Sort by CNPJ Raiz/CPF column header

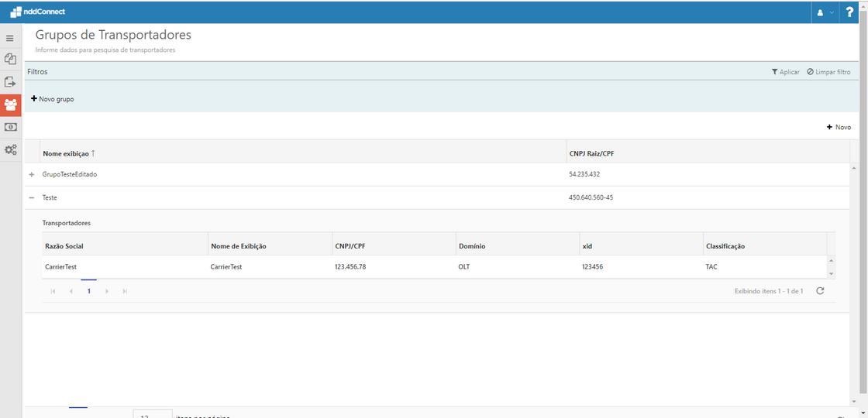(x=591, y=153)
